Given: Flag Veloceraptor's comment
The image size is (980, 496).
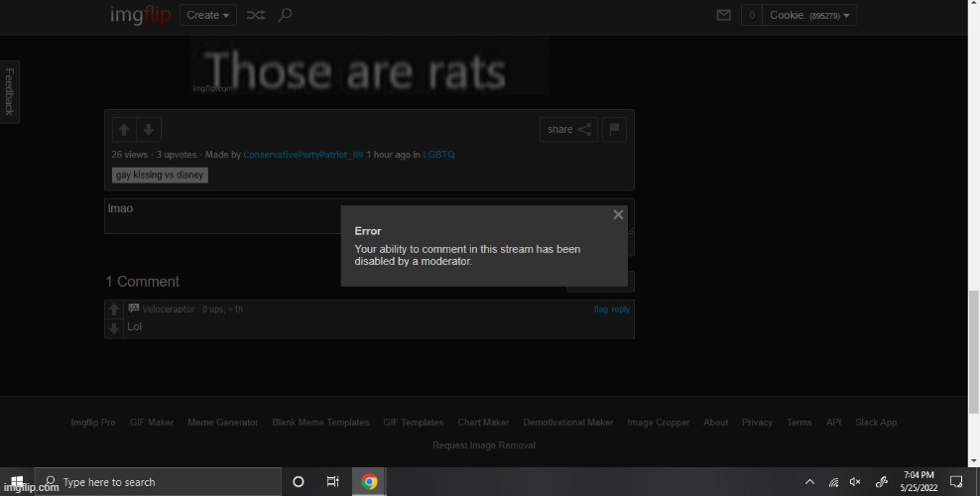Looking at the screenshot, I should pos(601,310).
